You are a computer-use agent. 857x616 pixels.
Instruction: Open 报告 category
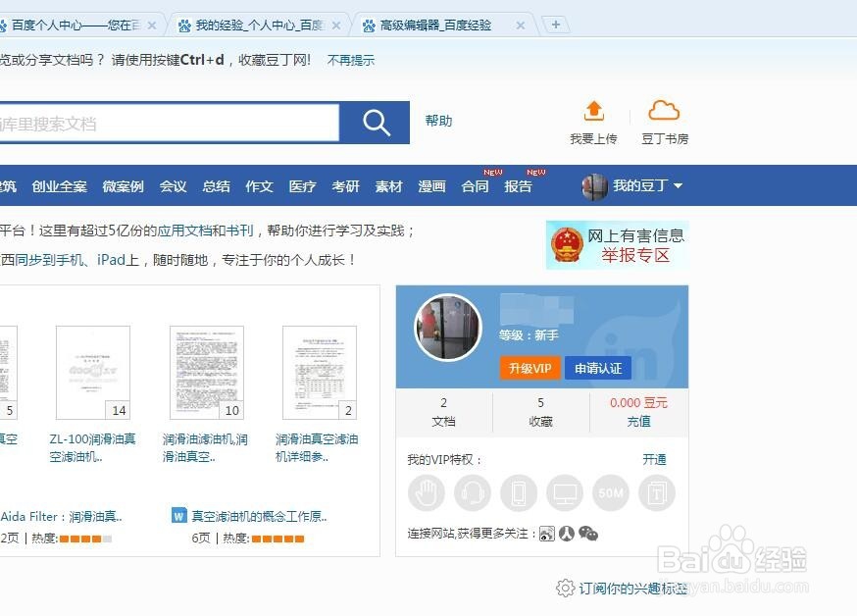click(518, 186)
